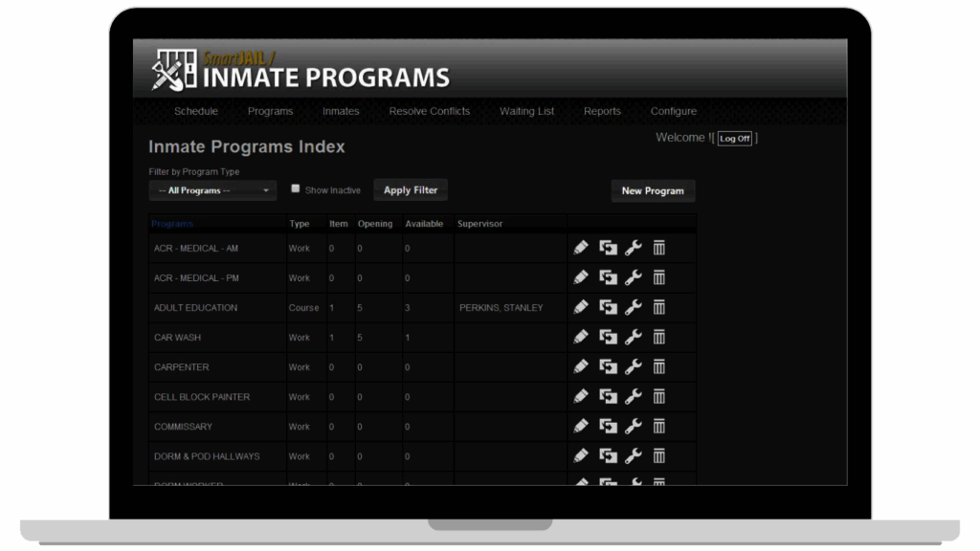This screenshot has width=980, height=551.
Task: Edit the ADULT EDUCATION program using its pencil icon
Action: coord(580,306)
